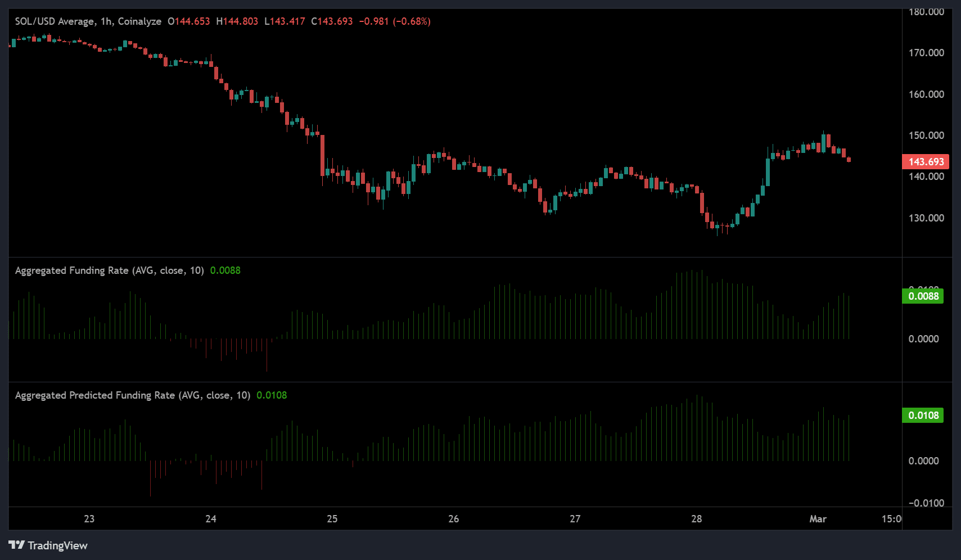Screen dimensions: 961x560
Task: Click date 24 on the time axis
Action: tap(211, 519)
